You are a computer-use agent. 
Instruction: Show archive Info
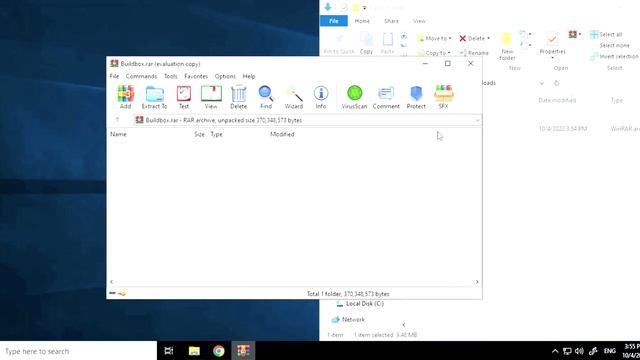point(321,97)
